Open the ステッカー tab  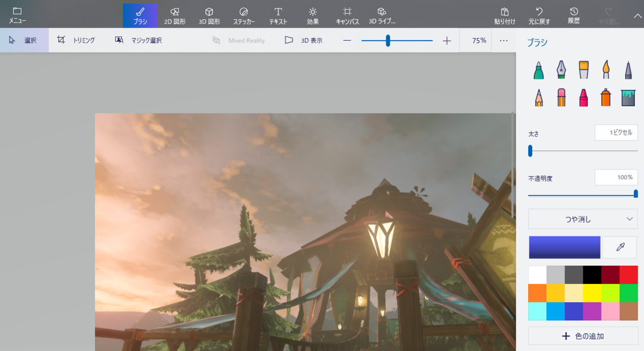pos(244,15)
